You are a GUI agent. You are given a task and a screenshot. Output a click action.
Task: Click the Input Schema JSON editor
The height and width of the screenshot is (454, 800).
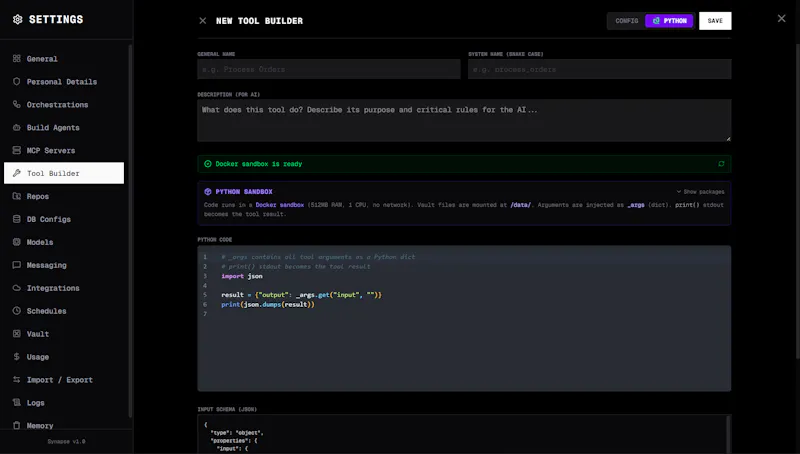point(464,434)
